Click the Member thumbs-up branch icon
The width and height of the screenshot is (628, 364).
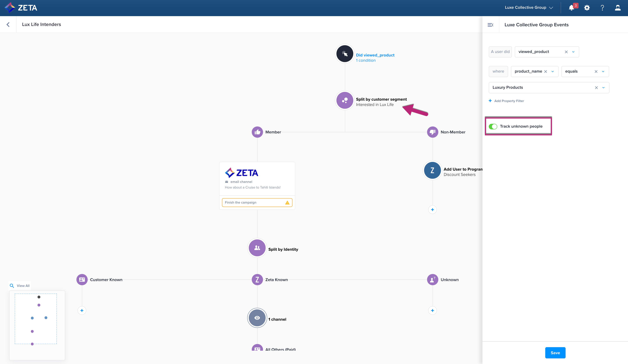point(257,132)
